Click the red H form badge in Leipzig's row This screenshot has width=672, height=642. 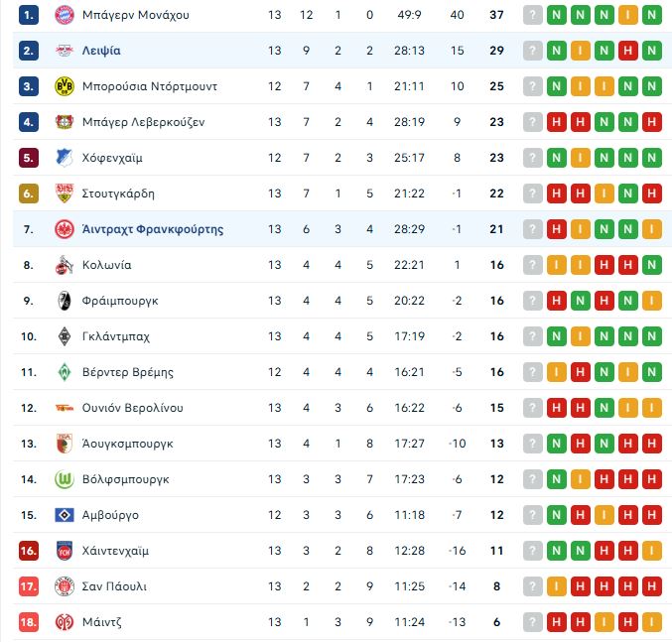[x=628, y=51]
